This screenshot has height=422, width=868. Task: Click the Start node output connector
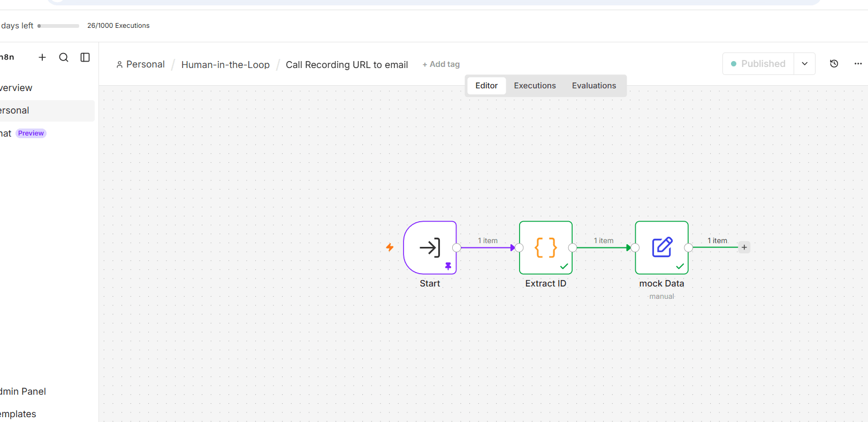pos(456,247)
